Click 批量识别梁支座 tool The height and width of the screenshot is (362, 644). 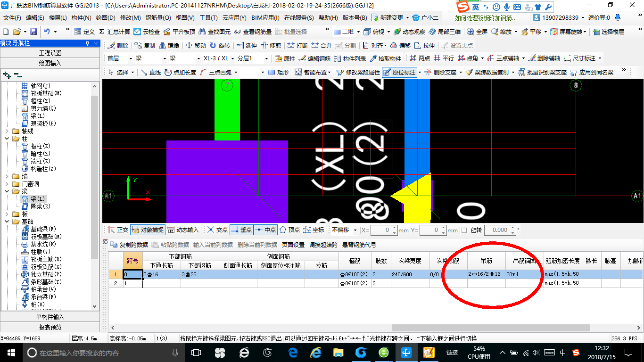[542, 72]
